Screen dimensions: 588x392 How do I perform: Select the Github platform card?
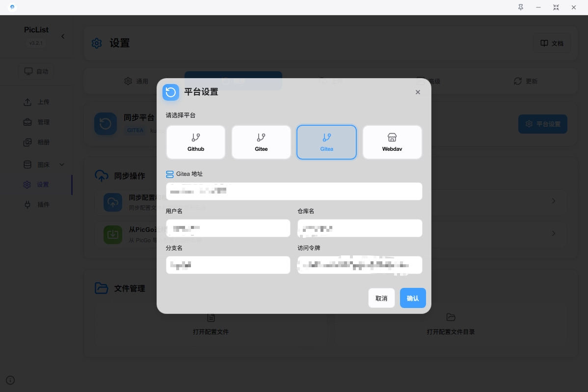pyautogui.click(x=195, y=142)
